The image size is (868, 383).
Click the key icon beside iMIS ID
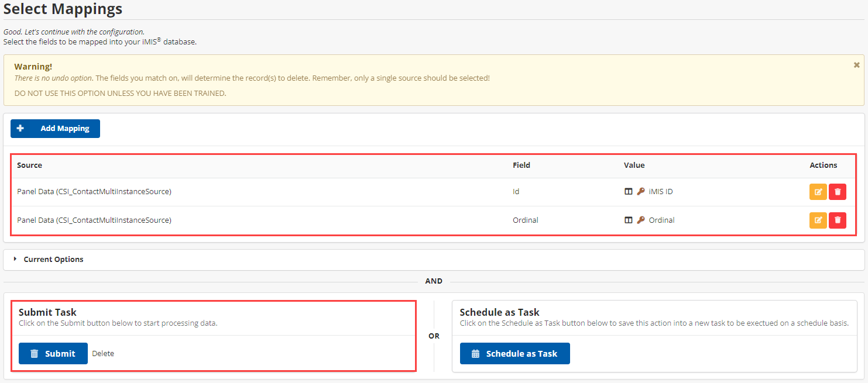pos(641,191)
